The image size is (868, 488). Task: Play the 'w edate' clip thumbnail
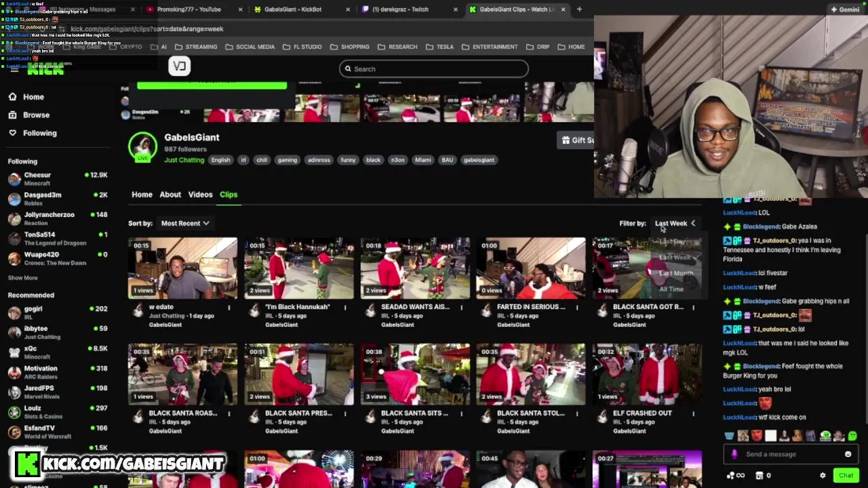(x=183, y=268)
